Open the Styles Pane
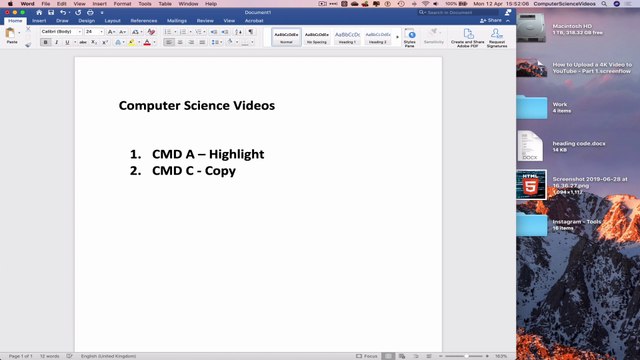Viewport: 640px width, 360px height. [x=409, y=38]
